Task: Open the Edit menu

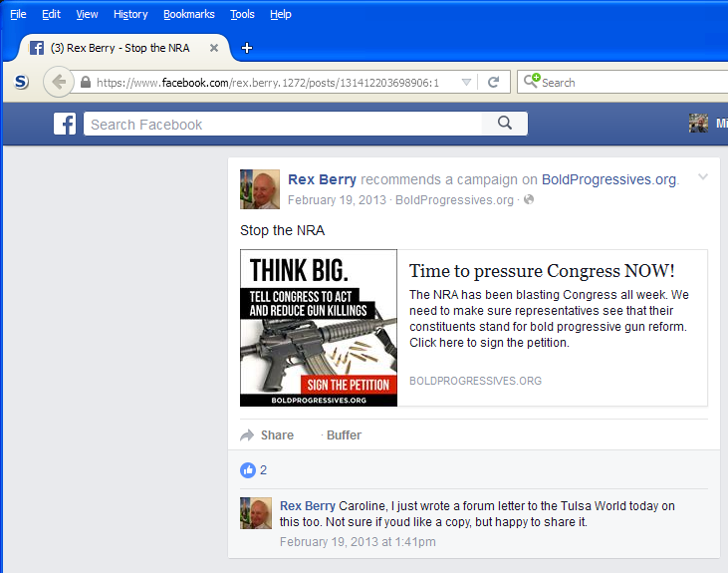Action: point(51,14)
